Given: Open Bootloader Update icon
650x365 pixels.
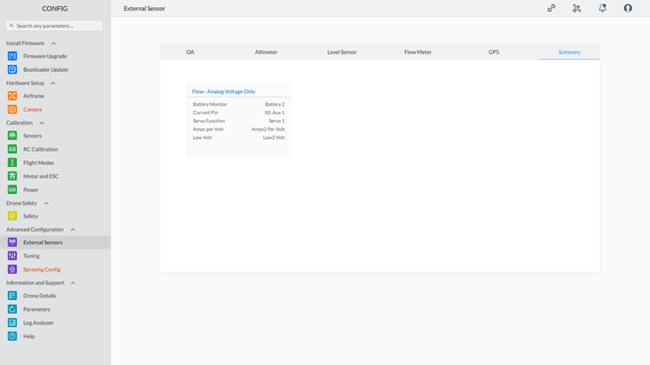Looking at the screenshot, I should pos(12,69).
